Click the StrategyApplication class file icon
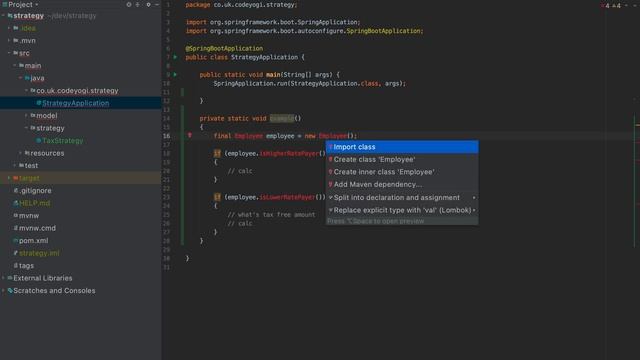This screenshot has width=640, height=360. pyautogui.click(x=39, y=103)
